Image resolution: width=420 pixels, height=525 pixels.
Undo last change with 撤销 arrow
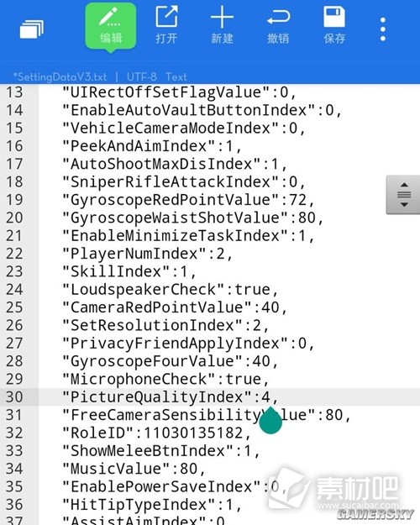(278, 25)
